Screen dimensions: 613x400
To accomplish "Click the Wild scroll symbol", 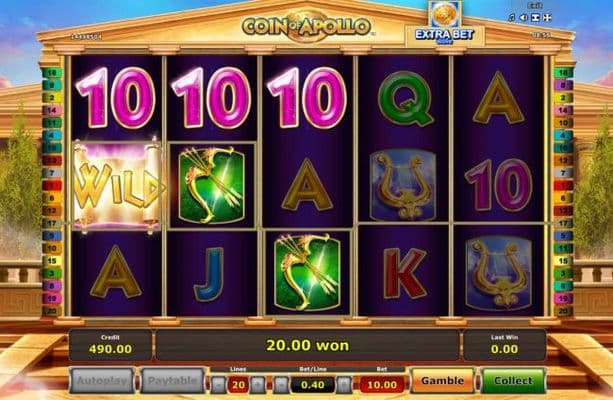I will (117, 186).
